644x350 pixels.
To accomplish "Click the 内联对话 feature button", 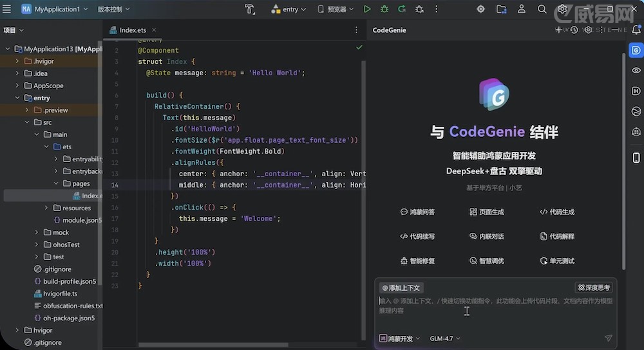I will coord(487,236).
